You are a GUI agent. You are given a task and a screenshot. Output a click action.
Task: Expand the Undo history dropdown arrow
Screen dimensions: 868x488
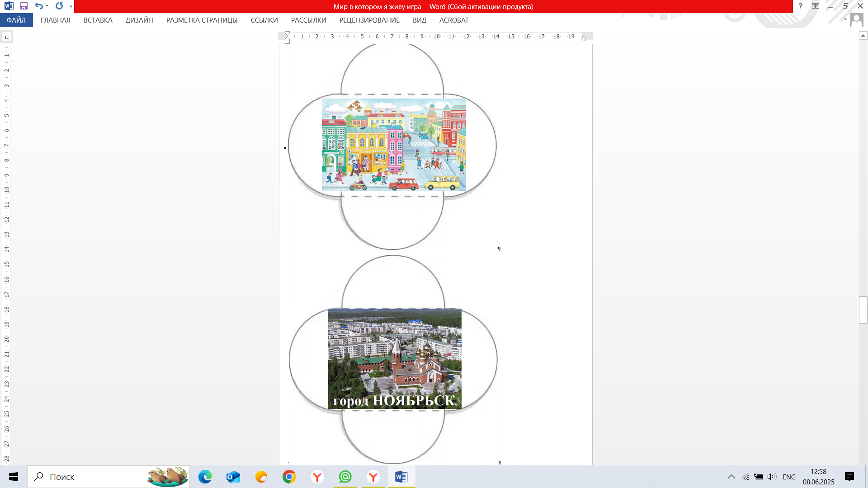coord(47,6)
